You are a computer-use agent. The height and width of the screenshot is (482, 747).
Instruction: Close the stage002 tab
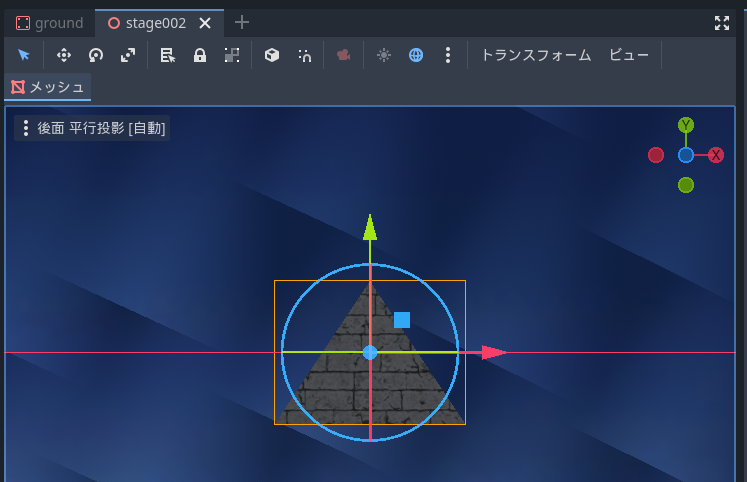pos(205,23)
